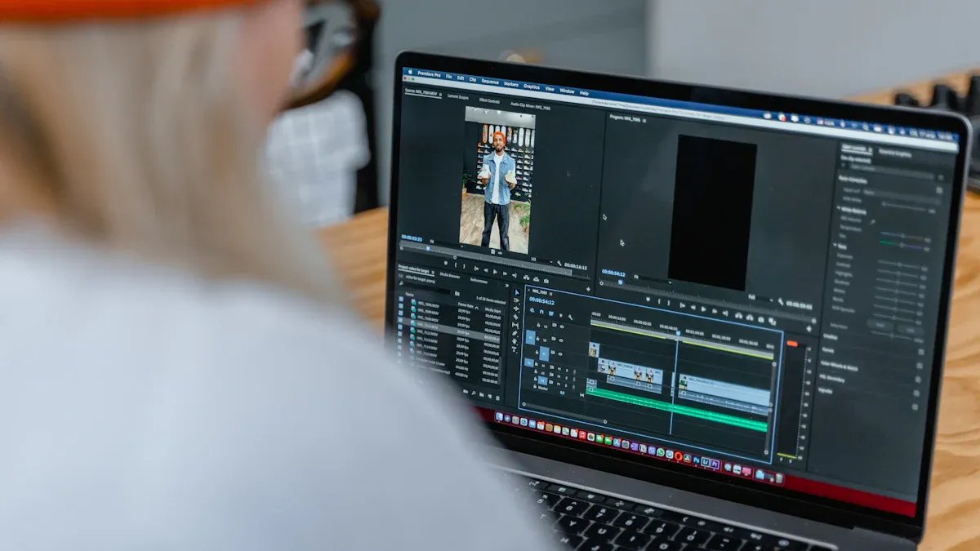Select the Razor tool
The image size is (980, 551).
tap(515, 318)
